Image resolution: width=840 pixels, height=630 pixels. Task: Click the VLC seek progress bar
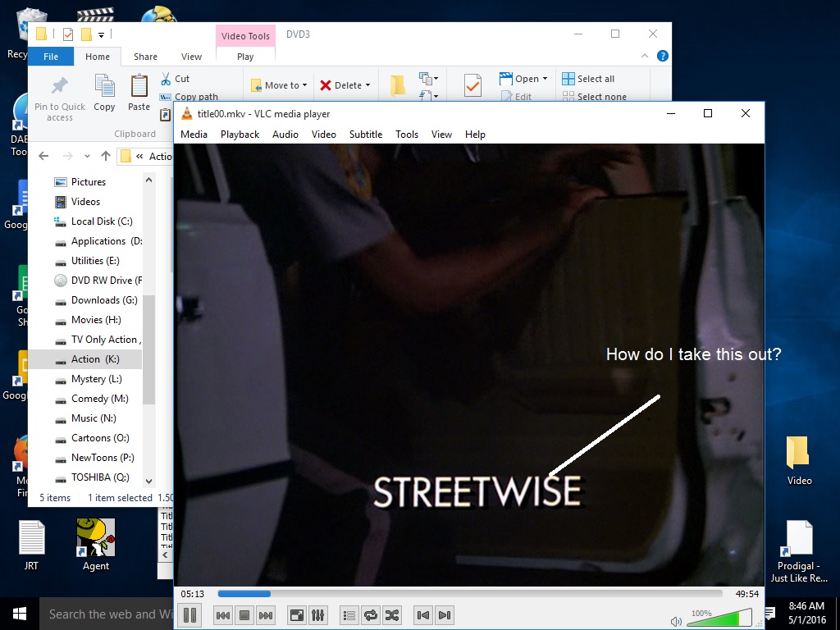[469, 594]
